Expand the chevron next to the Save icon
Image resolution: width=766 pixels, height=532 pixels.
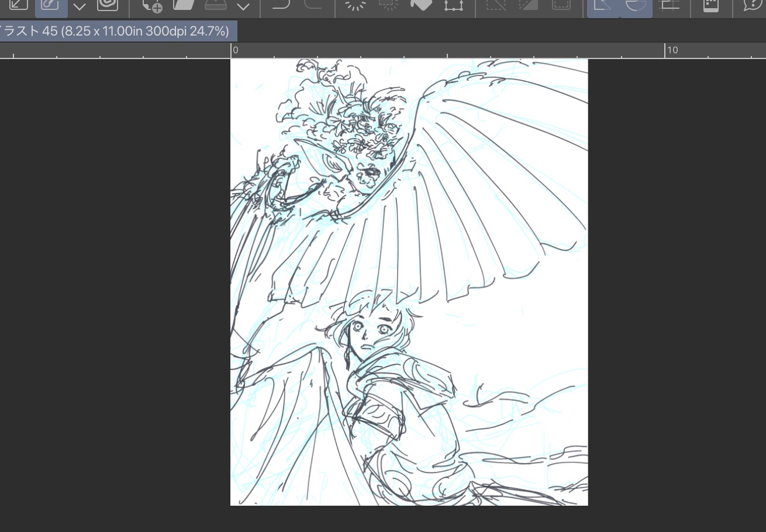click(x=243, y=6)
